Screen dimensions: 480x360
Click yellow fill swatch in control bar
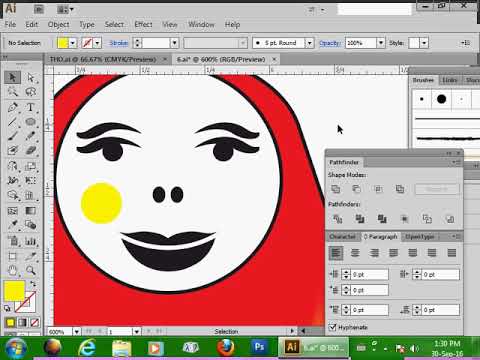[x=63, y=43]
